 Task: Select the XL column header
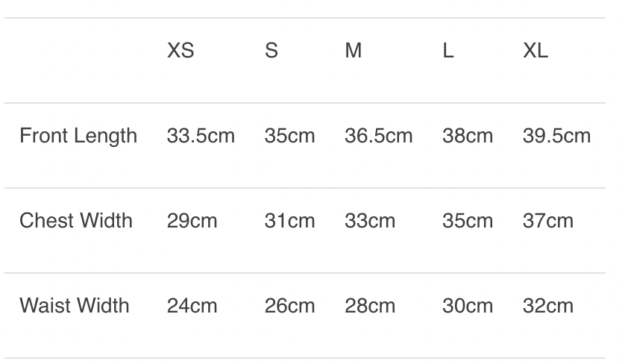coord(535,51)
